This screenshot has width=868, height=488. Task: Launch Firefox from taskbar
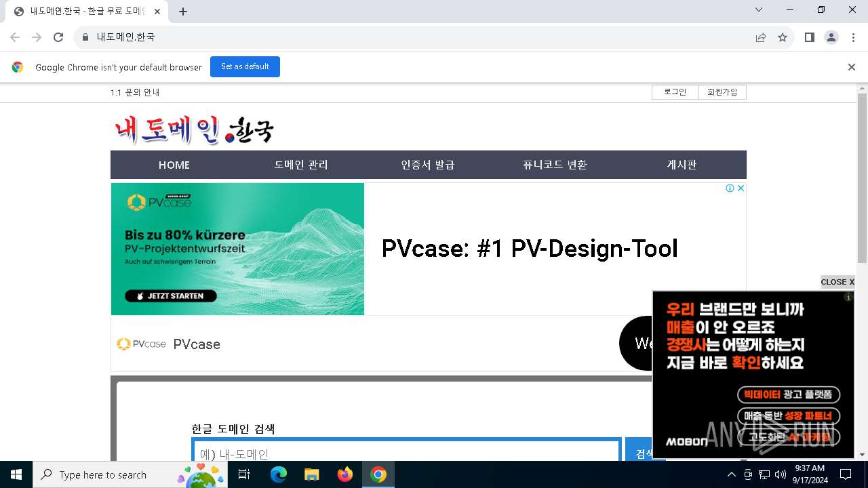(x=344, y=474)
